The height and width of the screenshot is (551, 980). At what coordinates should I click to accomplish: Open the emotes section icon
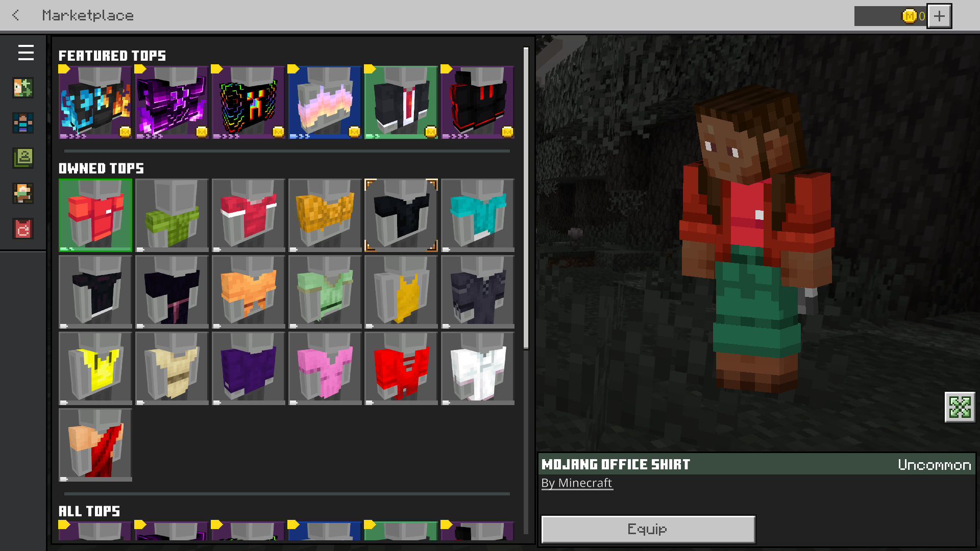[23, 193]
